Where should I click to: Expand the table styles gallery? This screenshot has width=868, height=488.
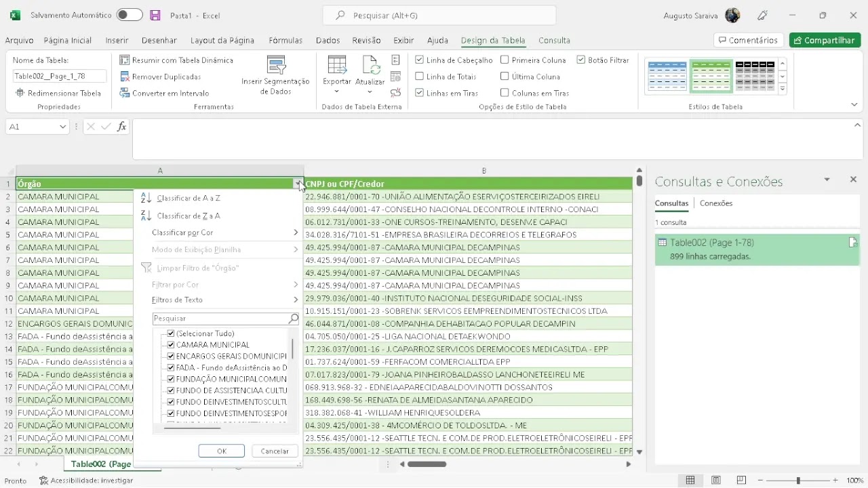coord(783,89)
